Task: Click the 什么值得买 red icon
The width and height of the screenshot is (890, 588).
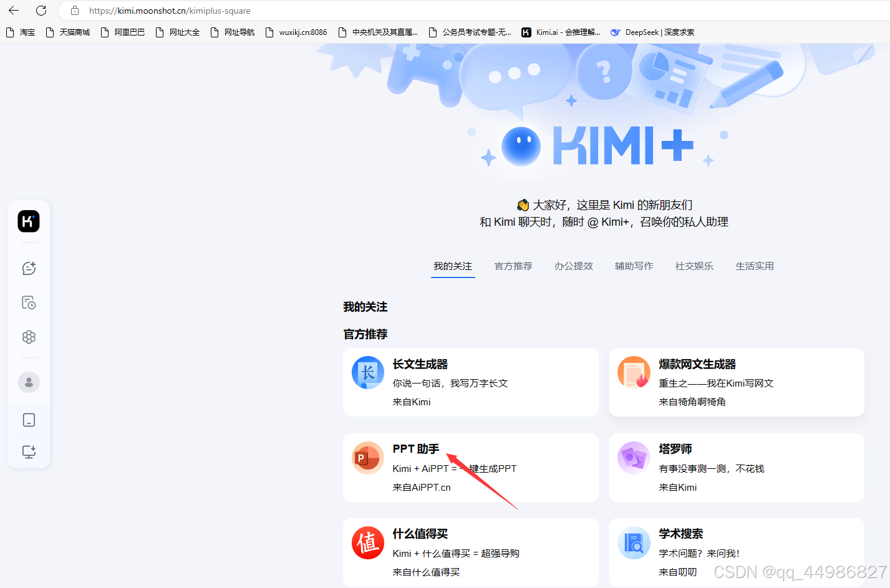Action: (x=368, y=542)
